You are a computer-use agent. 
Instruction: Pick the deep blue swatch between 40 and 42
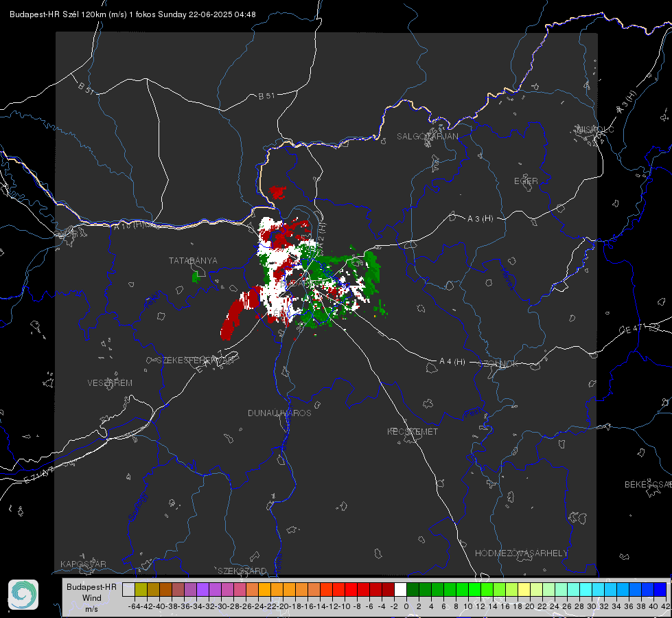(x=660, y=589)
